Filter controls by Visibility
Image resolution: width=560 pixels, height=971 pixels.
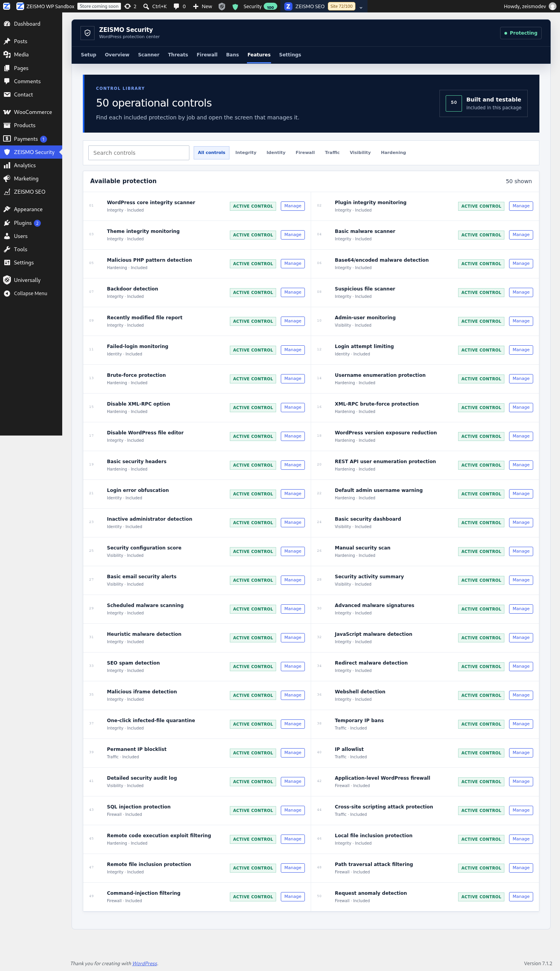point(360,152)
